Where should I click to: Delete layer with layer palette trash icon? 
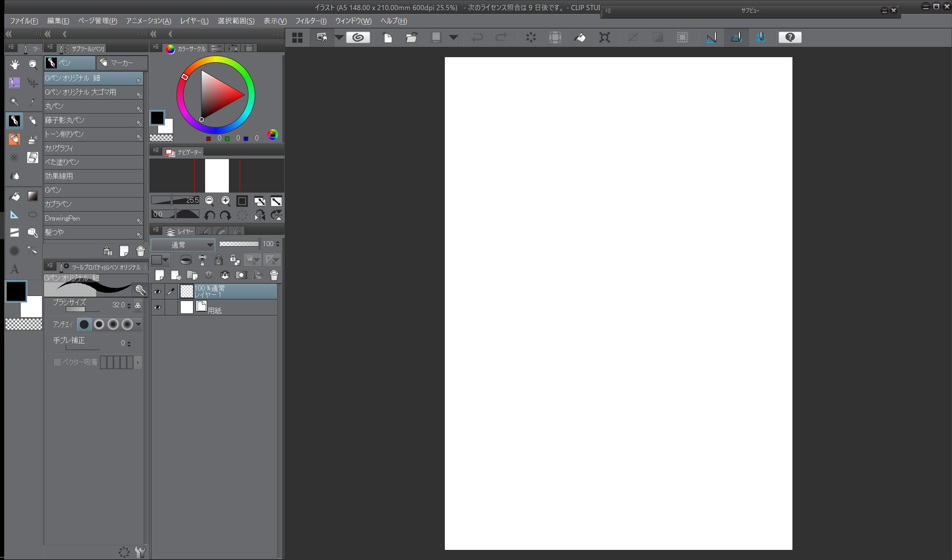(x=274, y=275)
